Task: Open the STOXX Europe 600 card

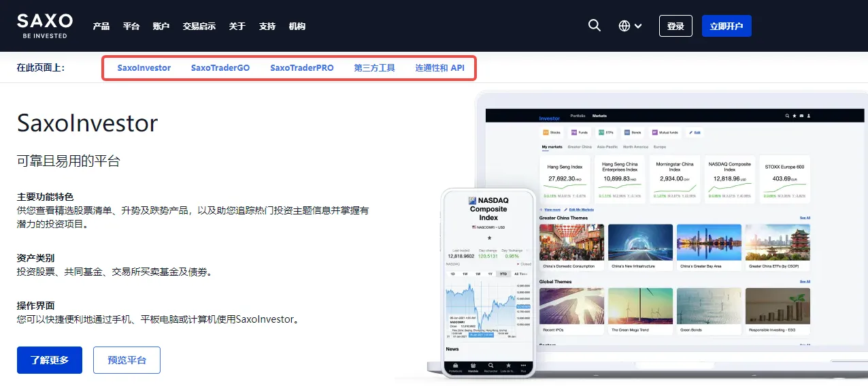Action: point(784,178)
